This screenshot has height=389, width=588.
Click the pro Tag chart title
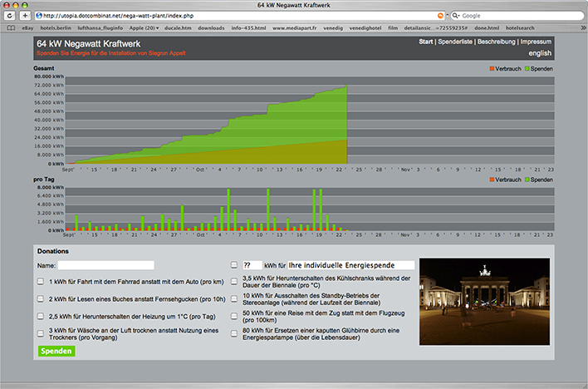point(43,180)
